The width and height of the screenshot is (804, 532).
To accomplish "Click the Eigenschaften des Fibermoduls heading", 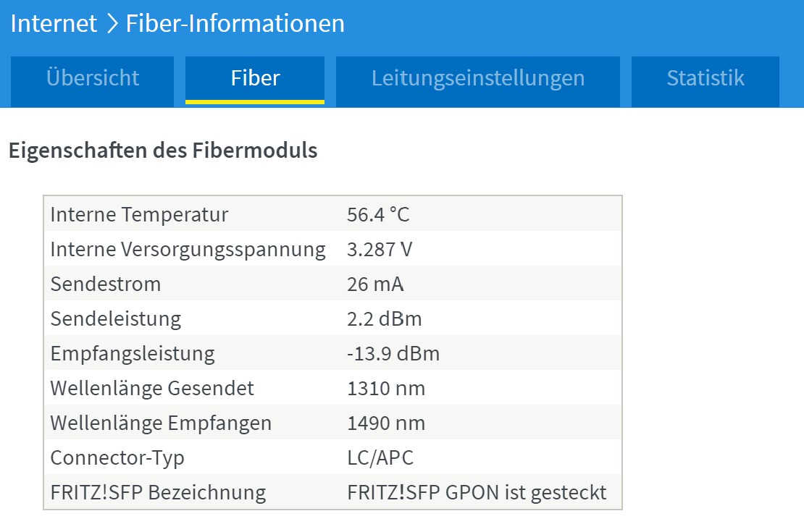I will click(163, 151).
